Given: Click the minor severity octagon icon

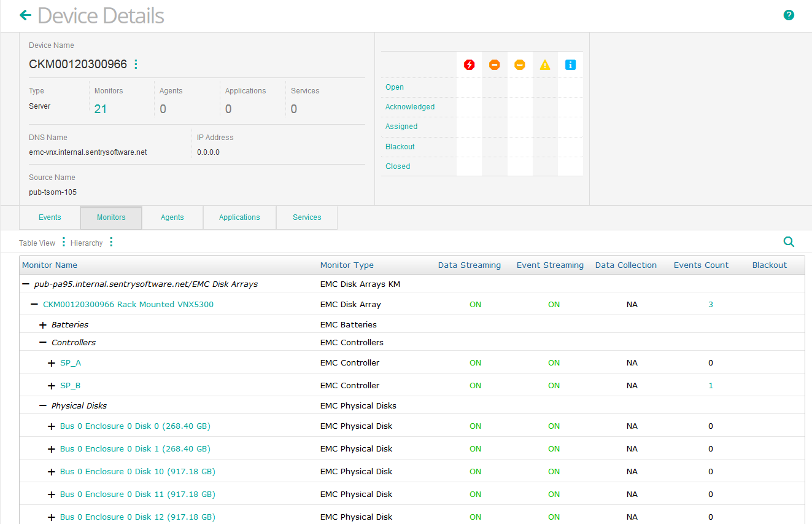Looking at the screenshot, I should point(519,65).
